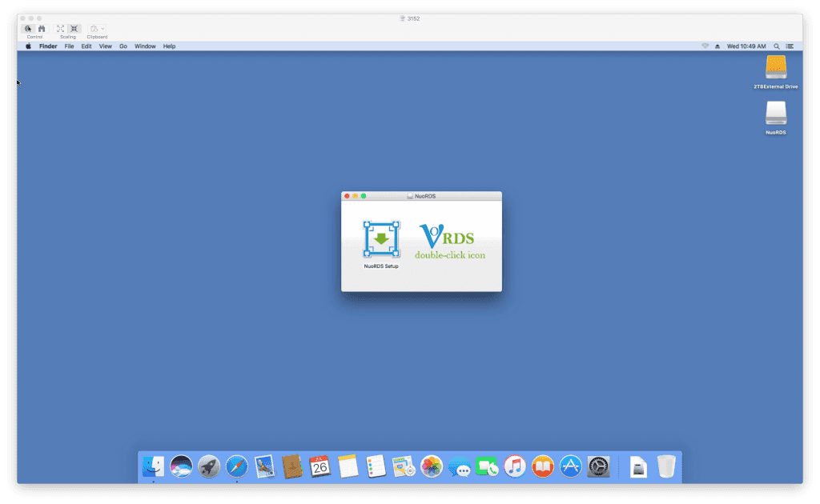820x504 pixels.
Task: Open Notes from the Dock
Action: pos(348,466)
